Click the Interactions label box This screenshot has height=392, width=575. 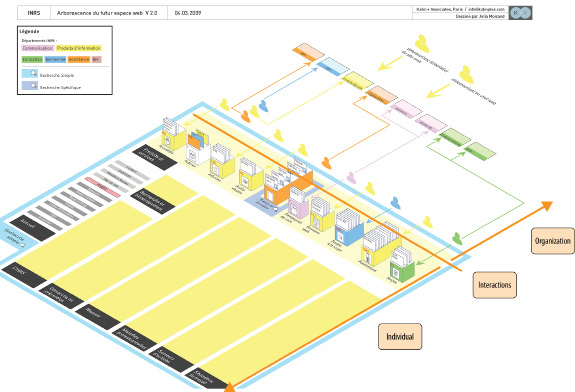495,285
